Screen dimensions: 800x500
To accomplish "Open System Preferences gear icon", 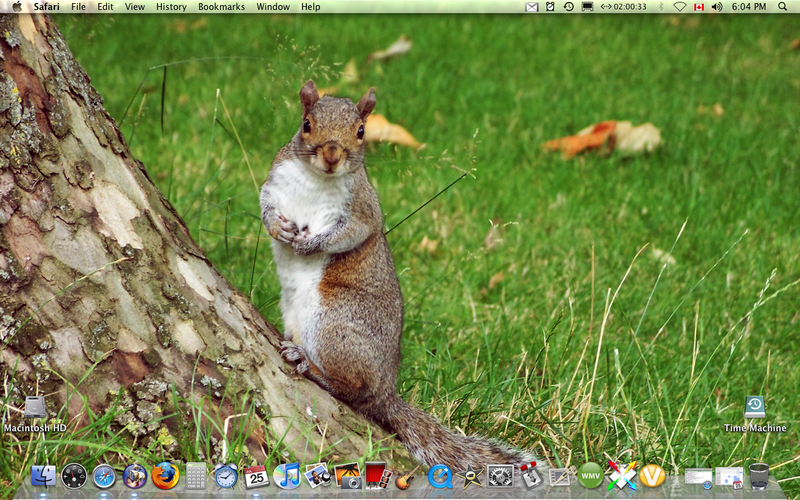I will (x=500, y=477).
